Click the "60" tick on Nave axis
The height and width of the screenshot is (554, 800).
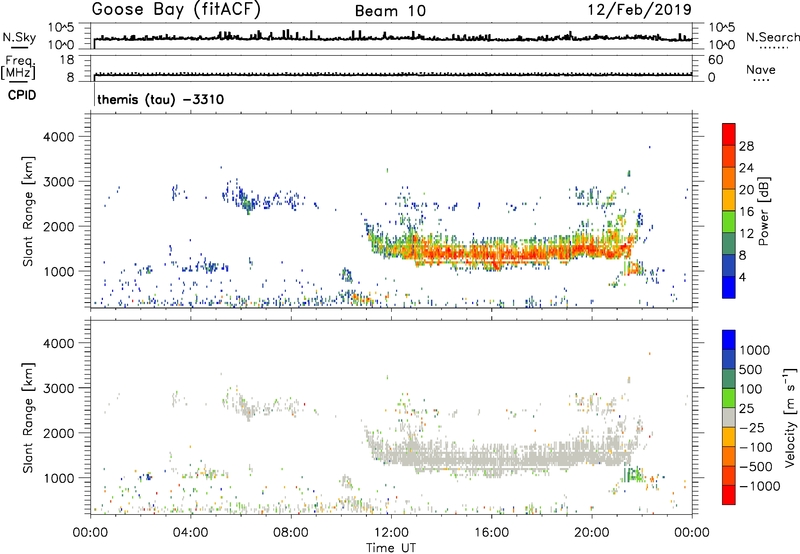click(715, 60)
